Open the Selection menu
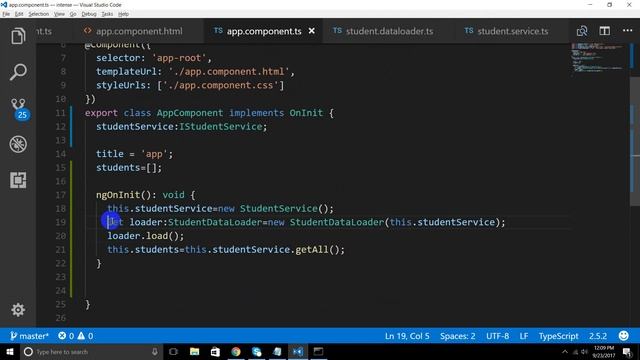Image resolution: width=640 pixels, height=360 pixels. point(38,14)
